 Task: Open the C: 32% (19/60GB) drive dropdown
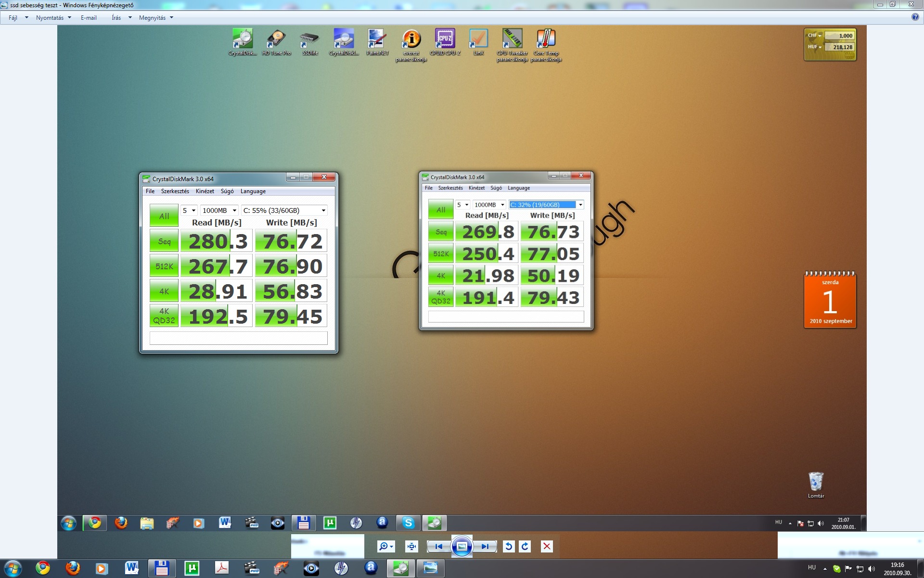coord(580,205)
